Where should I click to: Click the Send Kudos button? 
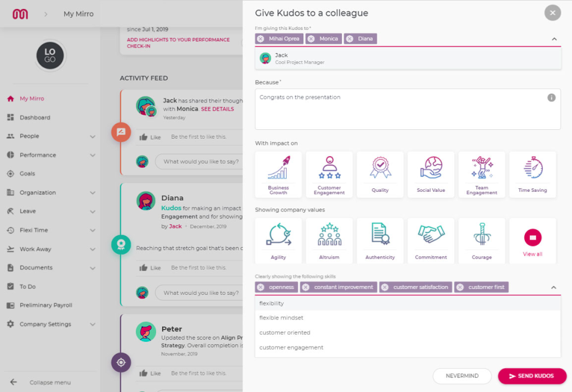[x=532, y=376]
